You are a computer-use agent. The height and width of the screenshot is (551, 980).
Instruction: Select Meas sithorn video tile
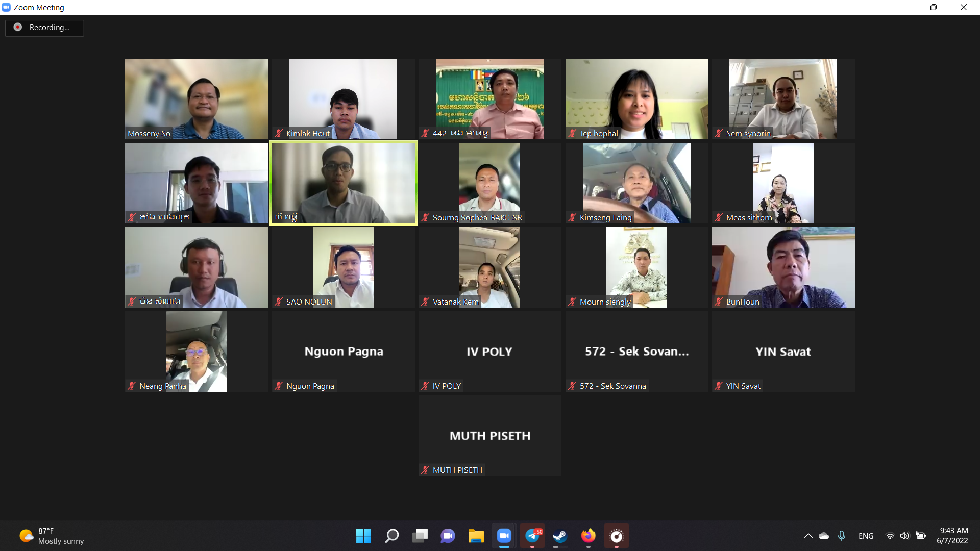[783, 183]
